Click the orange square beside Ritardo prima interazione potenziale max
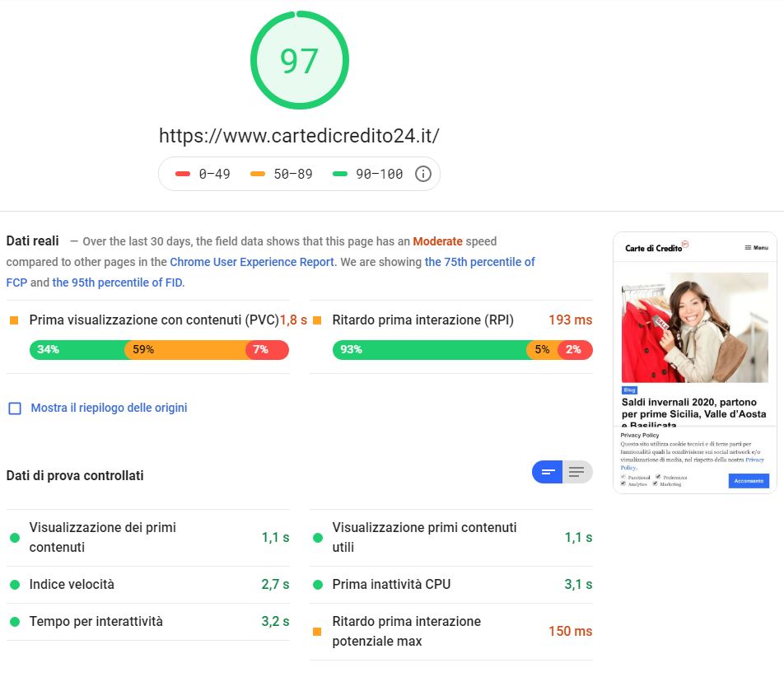The width and height of the screenshot is (784, 677). pyautogui.click(x=317, y=632)
